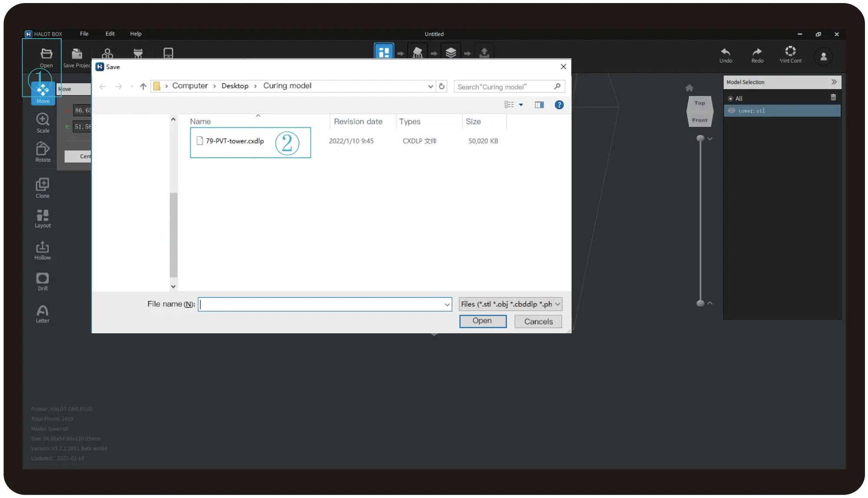
Task: Open the File name history dropdown
Action: pos(447,305)
